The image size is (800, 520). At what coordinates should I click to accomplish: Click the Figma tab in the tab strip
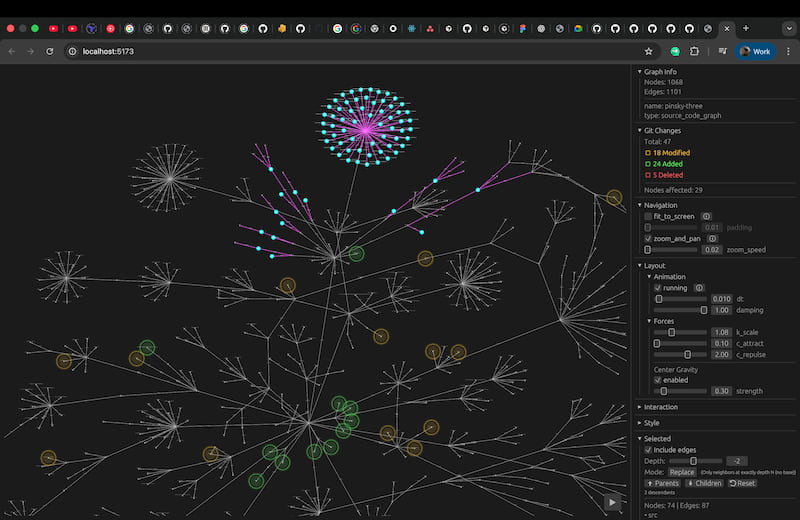click(522, 28)
